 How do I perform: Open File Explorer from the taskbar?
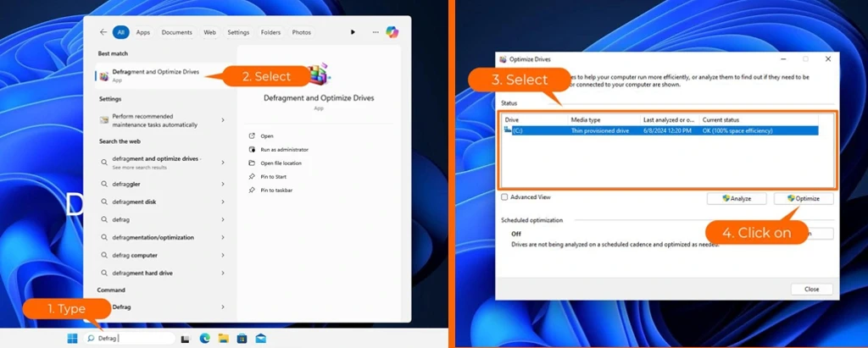point(223,338)
